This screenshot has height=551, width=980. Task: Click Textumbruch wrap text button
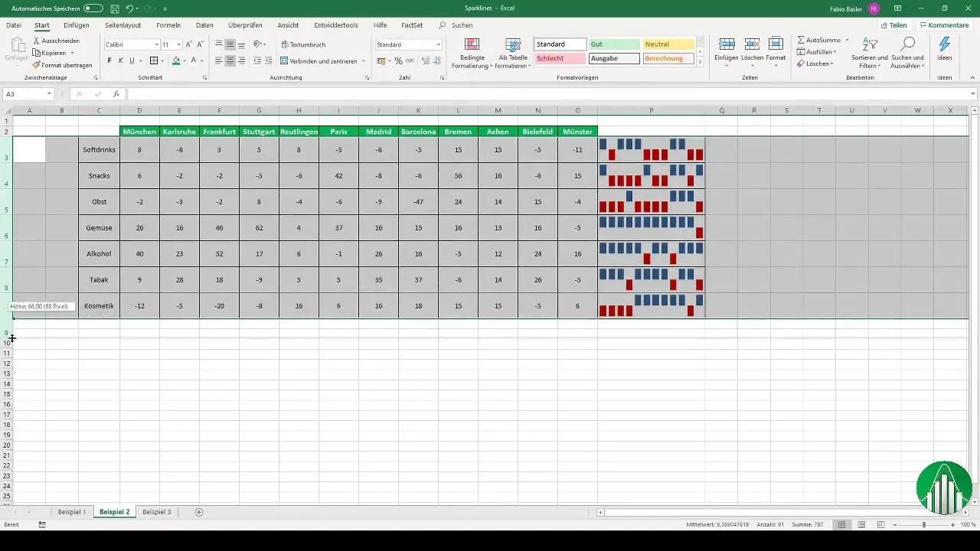[303, 44]
